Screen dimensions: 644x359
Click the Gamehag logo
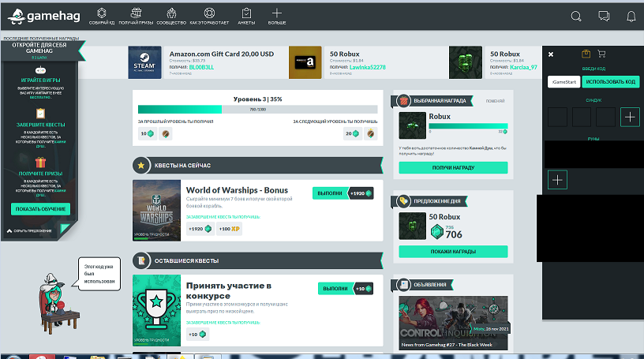point(43,16)
